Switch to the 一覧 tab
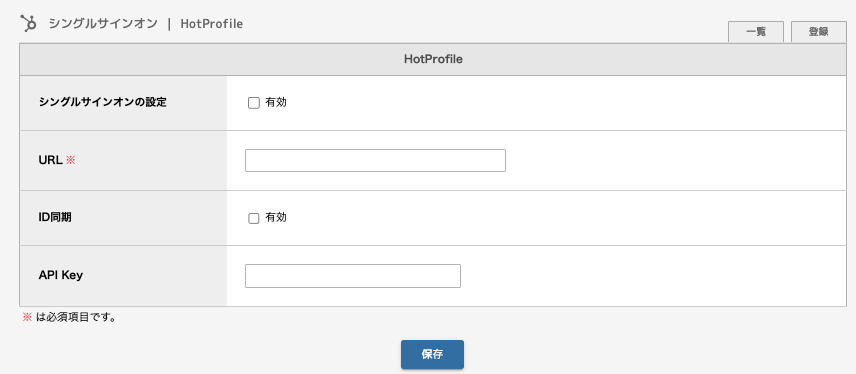 (x=756, y=32)
